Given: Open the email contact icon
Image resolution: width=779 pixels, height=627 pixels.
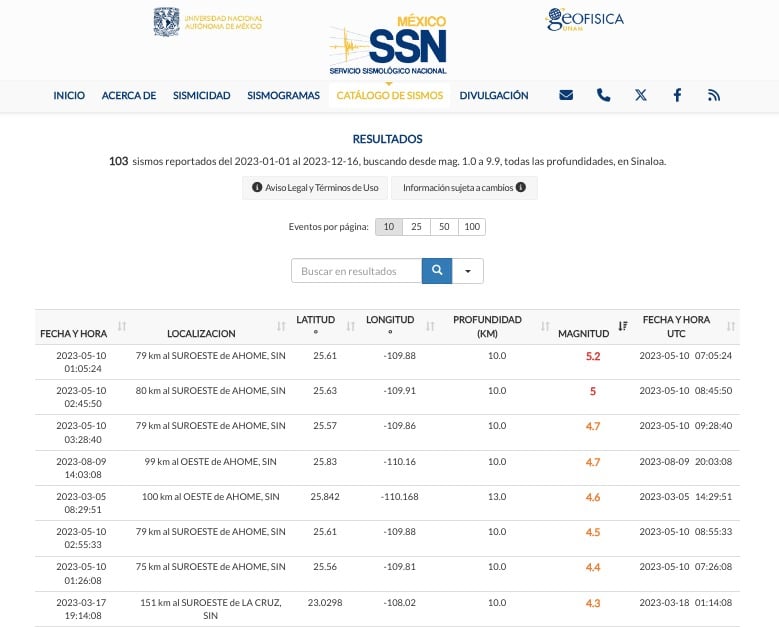Looking at the screenshot, I should [566, 95].
